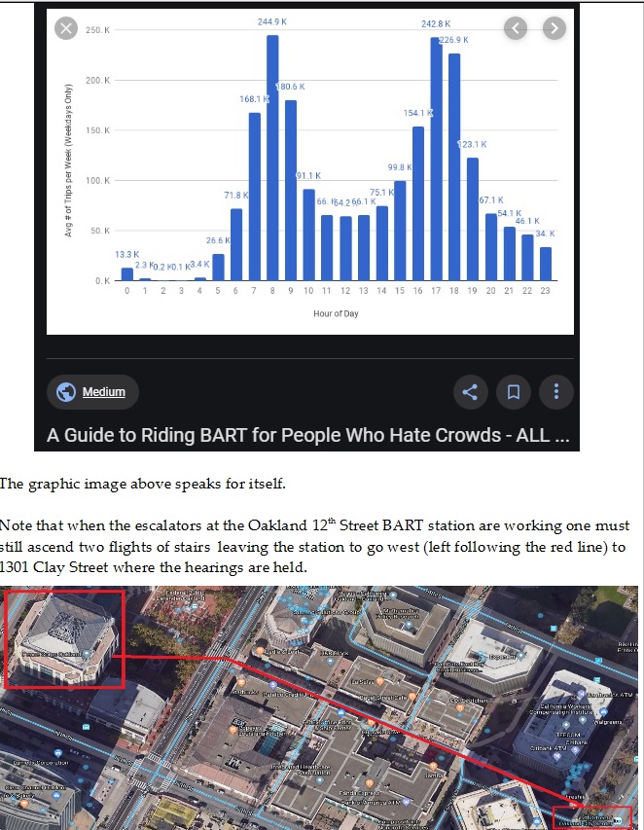Click the BART hourly trips bar chart
644x830 pixels.
click(310, 171)
